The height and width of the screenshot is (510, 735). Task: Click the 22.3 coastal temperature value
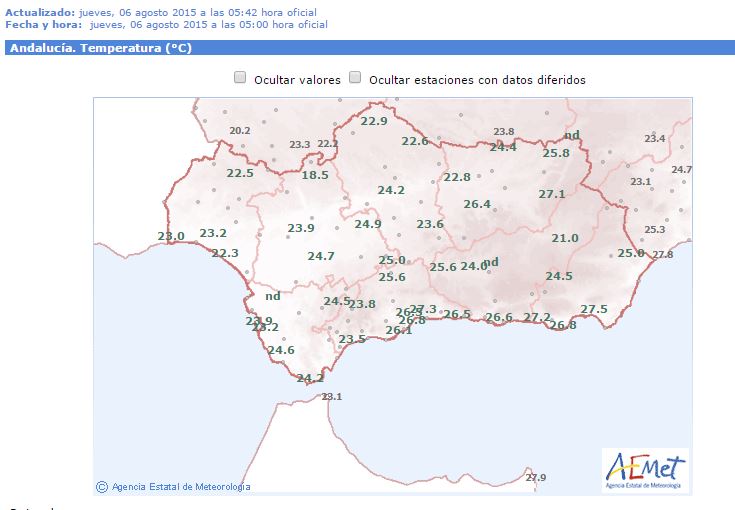[225, 253]
